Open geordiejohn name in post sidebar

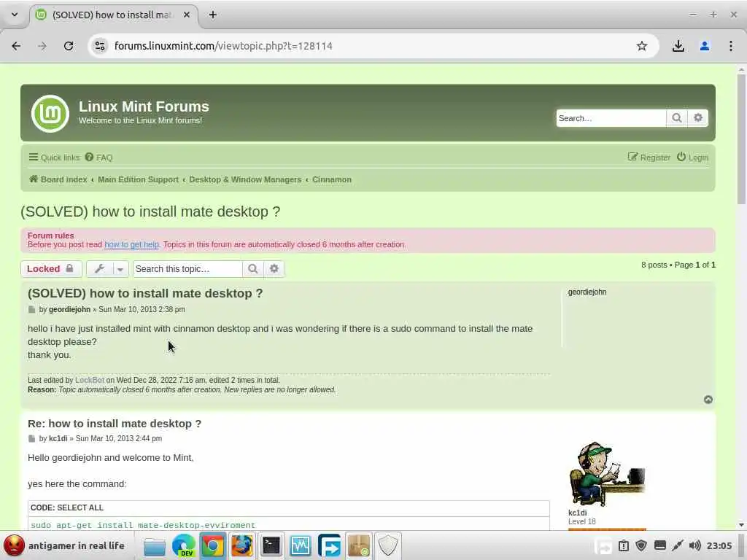(587, 292)
